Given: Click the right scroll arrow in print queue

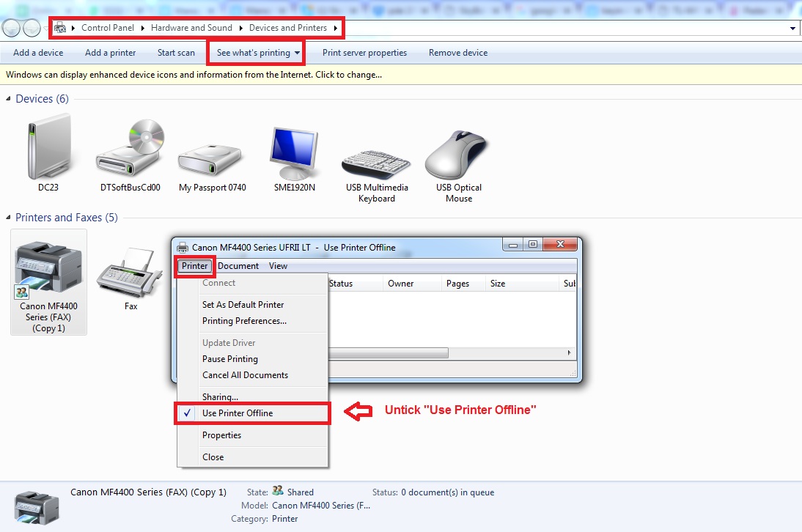Looking at the screenshot, I should click(570, 352).
